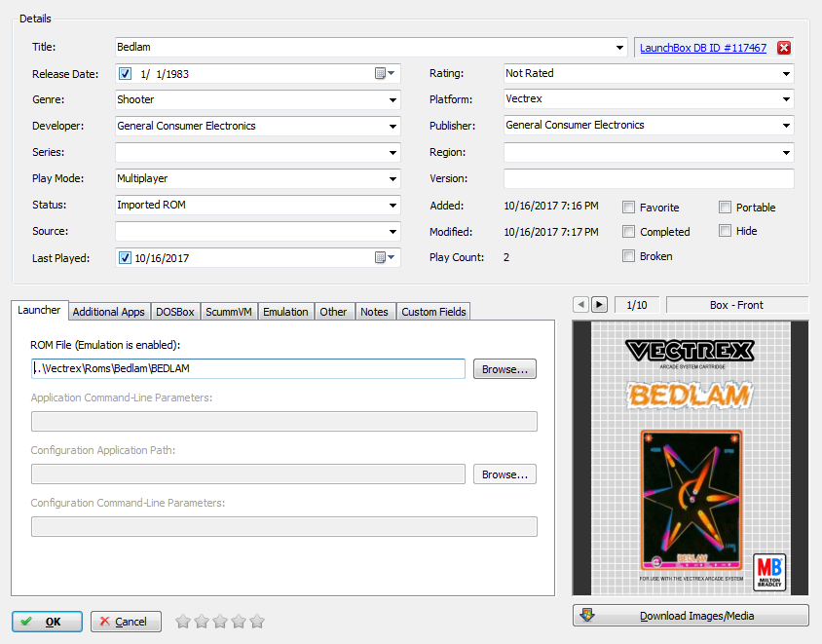Open the Notes tab
Screen dimensions: 822x644
(x=374, y=312)
